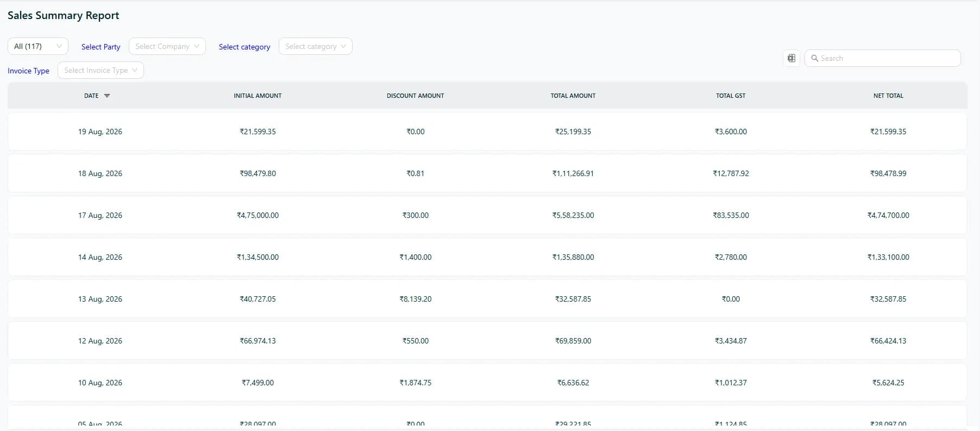Click total amount ₹5,58,235.00

(573, 215)
